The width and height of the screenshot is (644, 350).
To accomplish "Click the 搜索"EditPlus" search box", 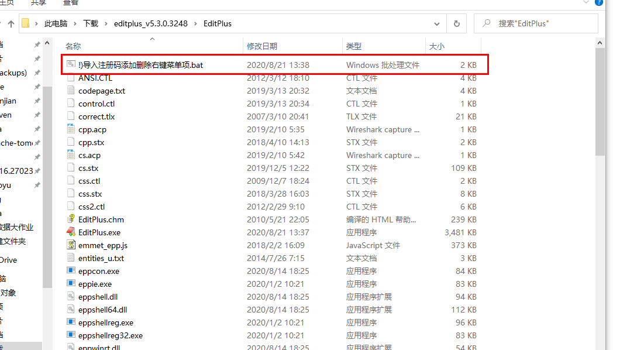I will 536,23.
